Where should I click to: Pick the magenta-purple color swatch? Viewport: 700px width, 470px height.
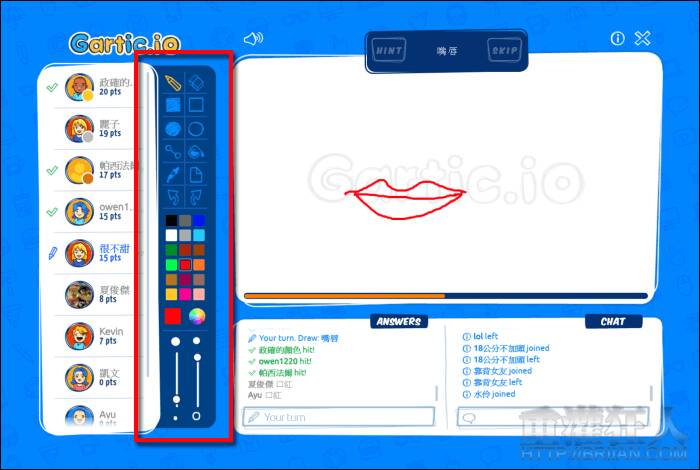tap(185, 280)
